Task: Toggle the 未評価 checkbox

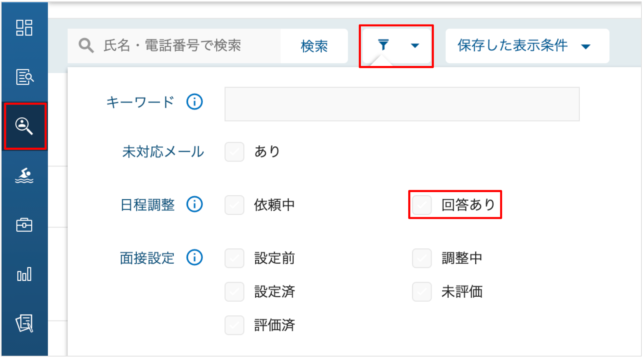Action: (x=422, y=292)
